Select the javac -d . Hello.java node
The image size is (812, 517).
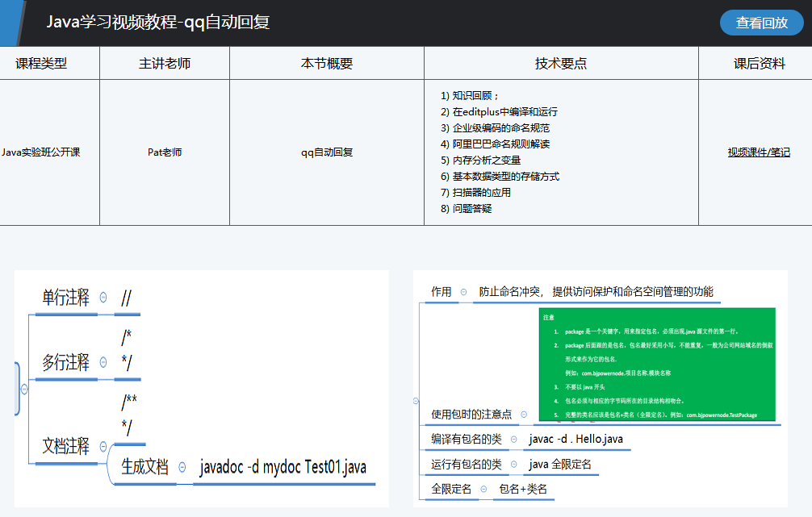576,440
